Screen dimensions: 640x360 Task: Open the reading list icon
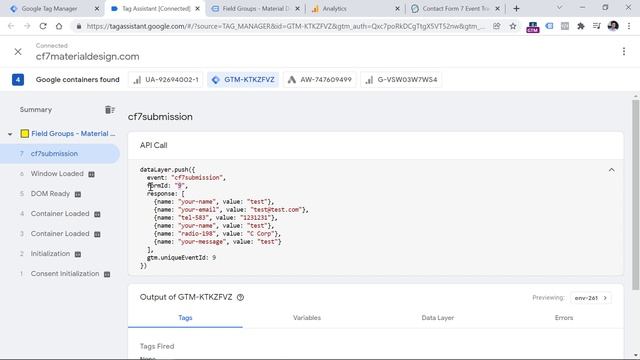597,26
